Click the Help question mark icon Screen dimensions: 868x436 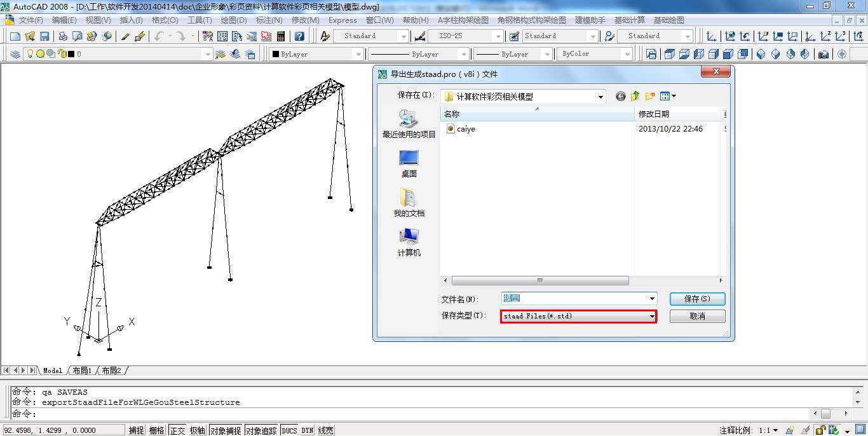[x=299, y=36]
